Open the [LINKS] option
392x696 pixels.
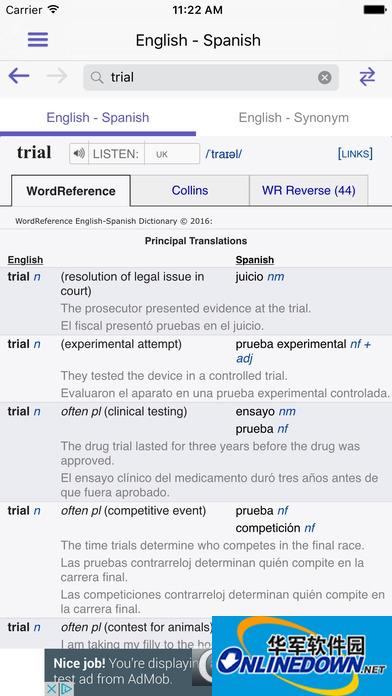click(355, 154)
